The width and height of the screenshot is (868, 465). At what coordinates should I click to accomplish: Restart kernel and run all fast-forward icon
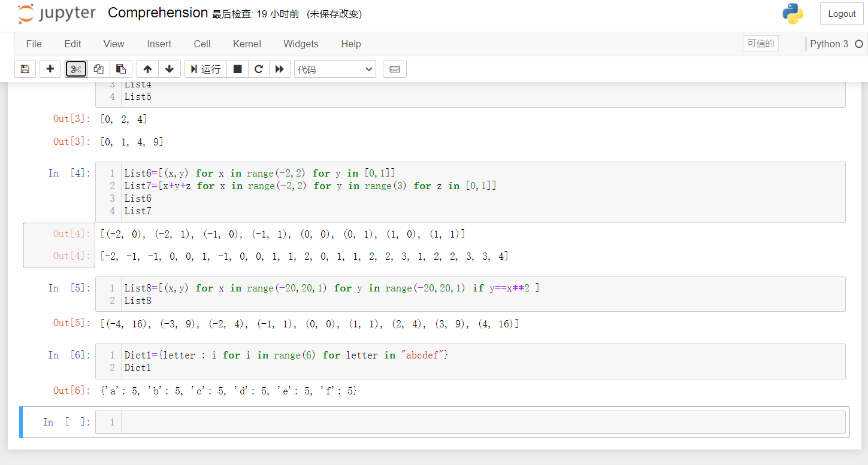coord(280,69)
